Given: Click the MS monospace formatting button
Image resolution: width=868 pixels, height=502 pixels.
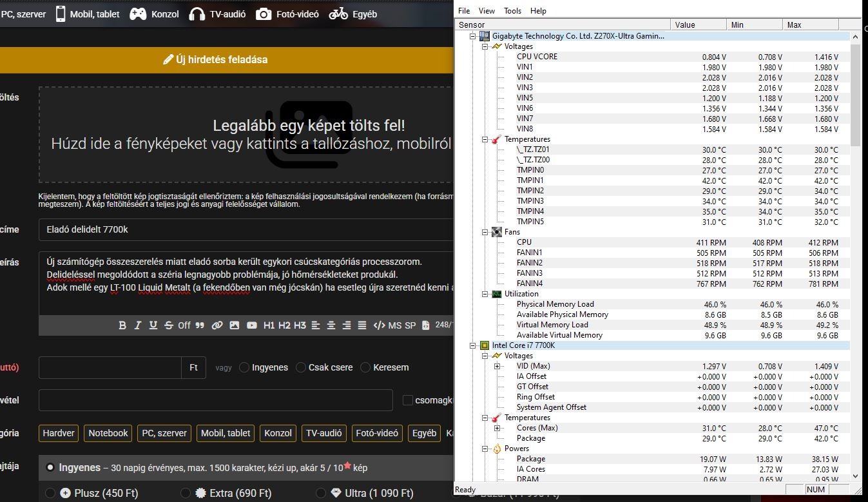Looking at the screenshot, I should coord(395,325).
